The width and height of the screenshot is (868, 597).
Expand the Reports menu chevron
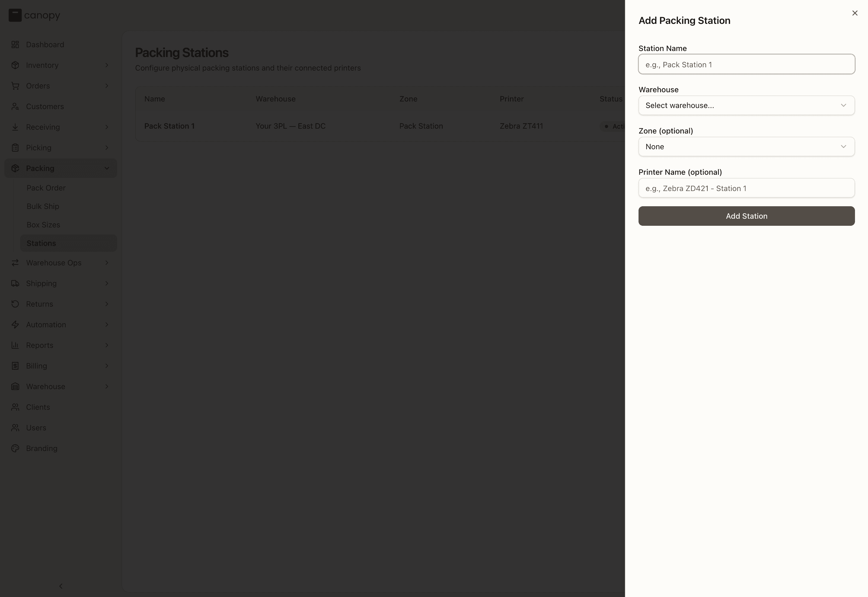point(107,345)
